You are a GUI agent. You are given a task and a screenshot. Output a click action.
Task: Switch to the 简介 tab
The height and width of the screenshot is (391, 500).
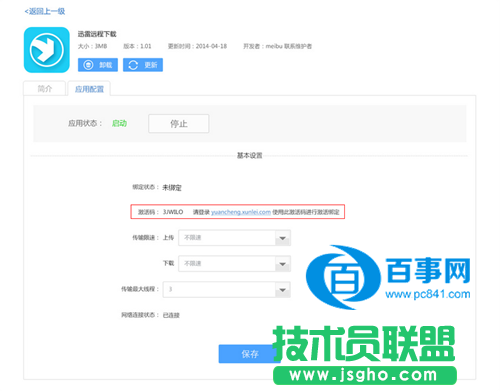44,89
